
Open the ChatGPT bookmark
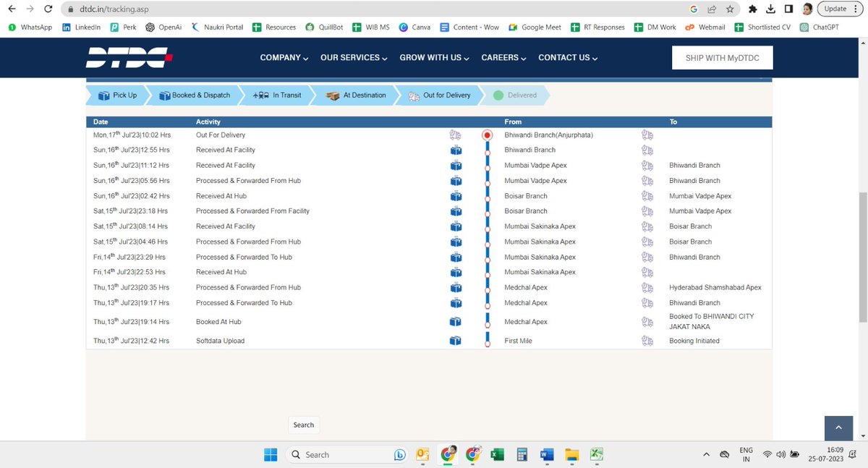[819, 27]
